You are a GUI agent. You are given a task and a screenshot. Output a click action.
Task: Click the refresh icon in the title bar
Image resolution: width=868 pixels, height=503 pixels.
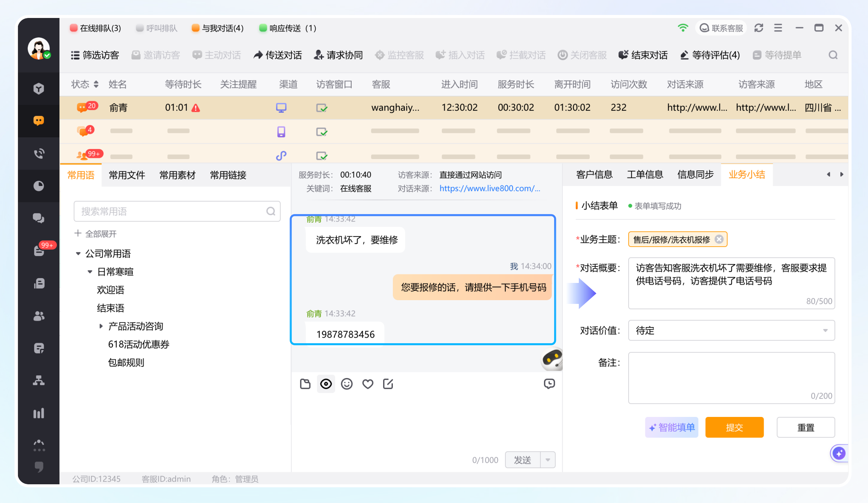758,28
